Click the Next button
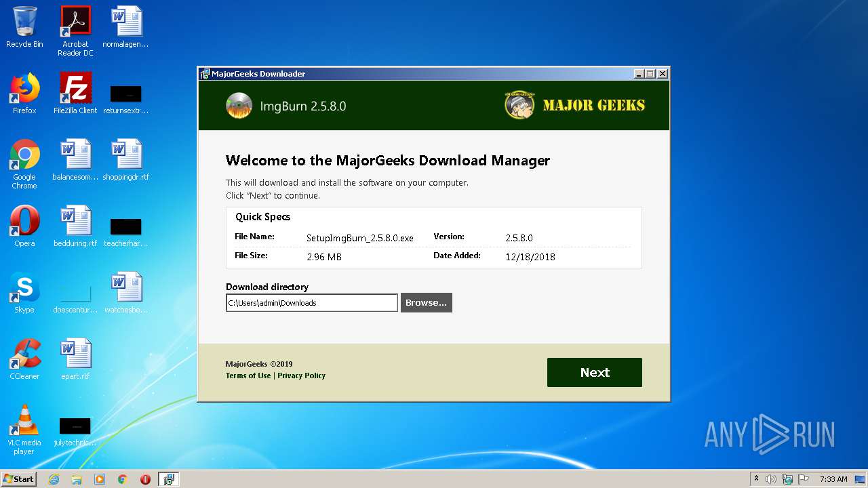Image resolution: width=868 pixels, height=488 pixels. (594, 372)
